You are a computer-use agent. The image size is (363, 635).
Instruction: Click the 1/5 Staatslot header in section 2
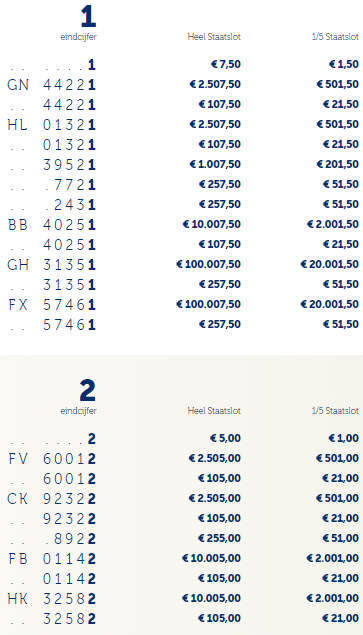coord(335,411)
